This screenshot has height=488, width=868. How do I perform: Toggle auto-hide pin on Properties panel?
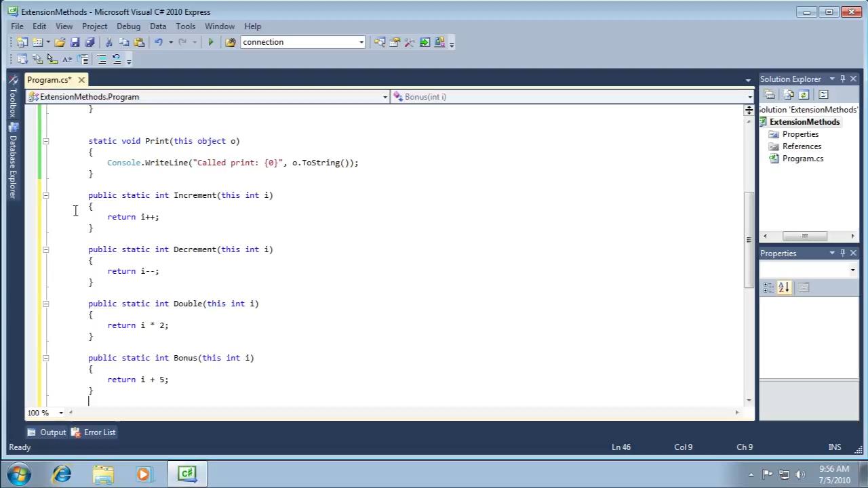coord(843,253)
